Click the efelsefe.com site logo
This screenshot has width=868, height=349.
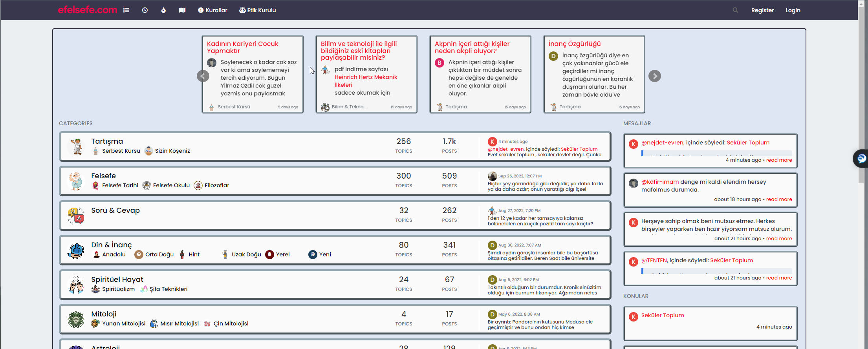click(x=87, y=10)
